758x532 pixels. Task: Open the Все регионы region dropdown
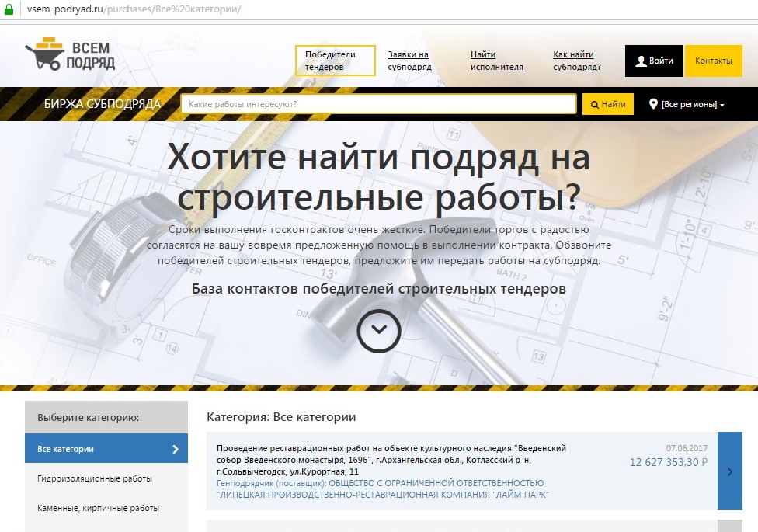[x=692, y=104]
